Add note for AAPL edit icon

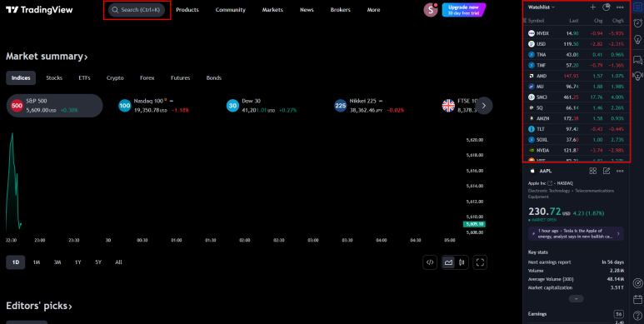[x=607, y=171]
